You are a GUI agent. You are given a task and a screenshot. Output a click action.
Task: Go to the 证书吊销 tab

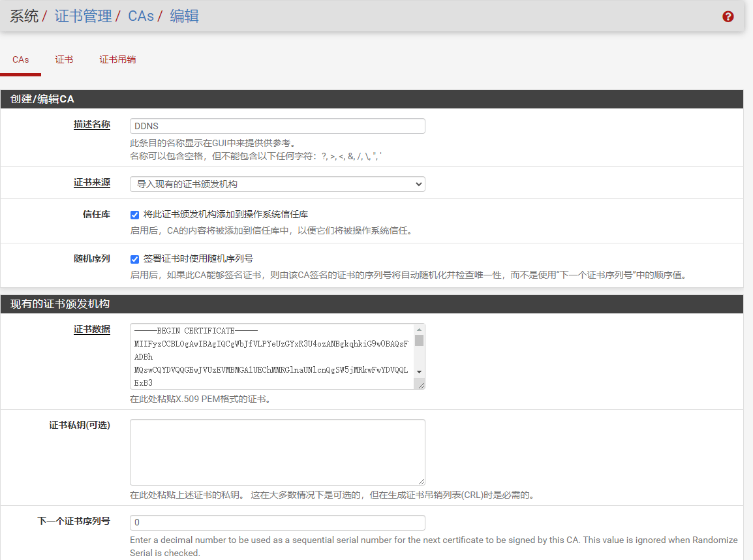pos(117,59)
